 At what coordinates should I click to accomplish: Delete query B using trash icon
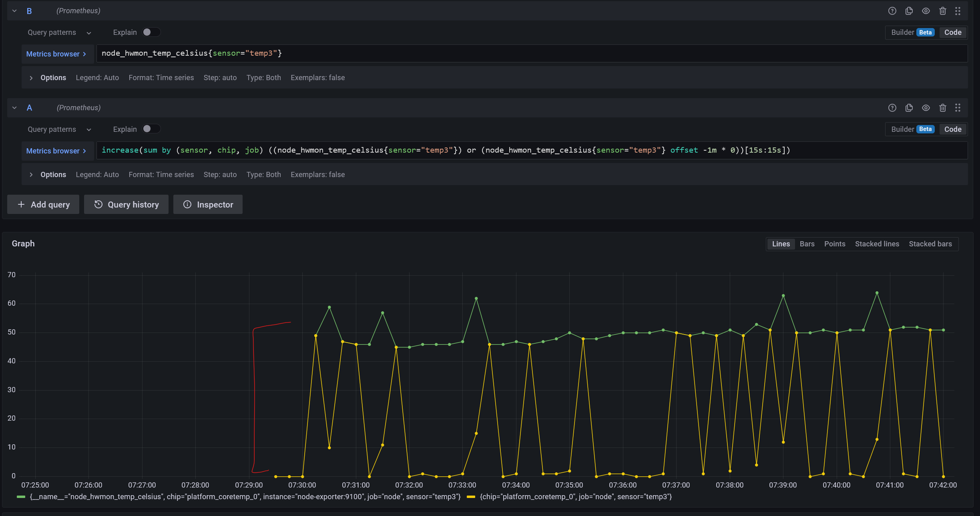click(x=942, y=11)
